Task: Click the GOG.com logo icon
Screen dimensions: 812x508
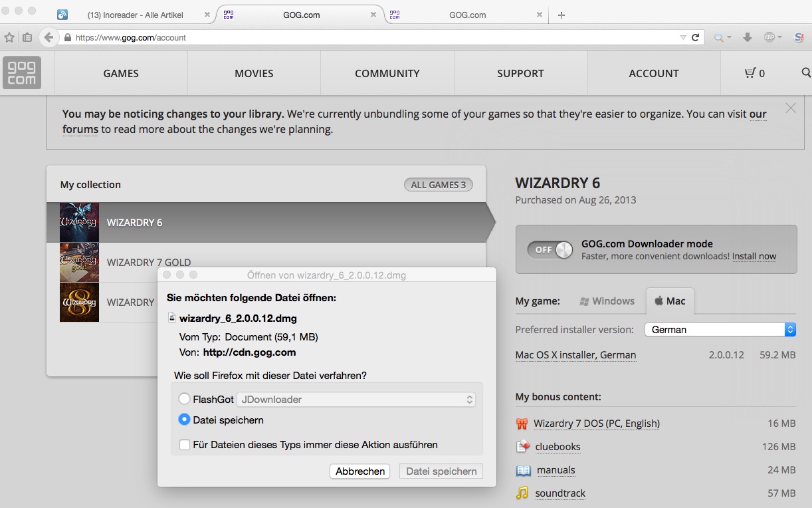Action: (x=22, y=72)
